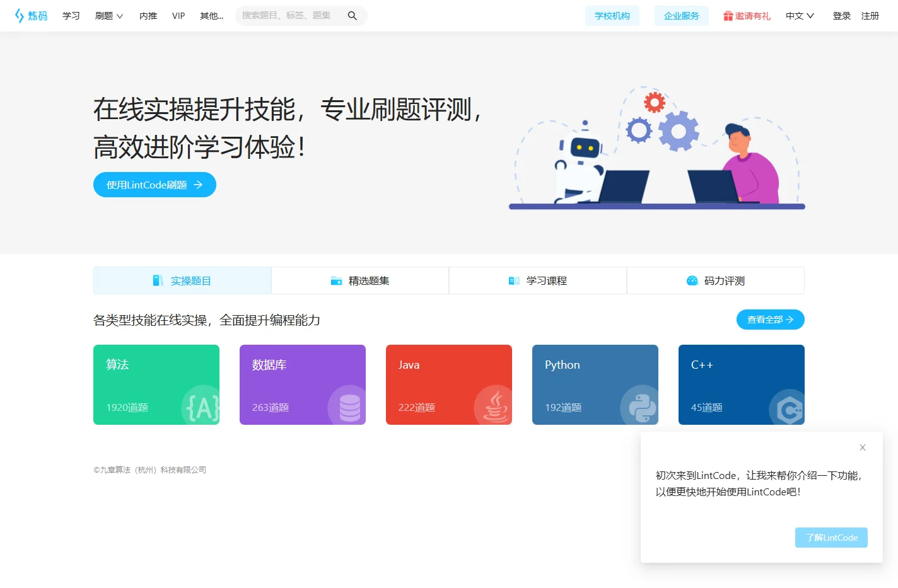Click the 邀请有礼 link

click(x=747, y=16)
